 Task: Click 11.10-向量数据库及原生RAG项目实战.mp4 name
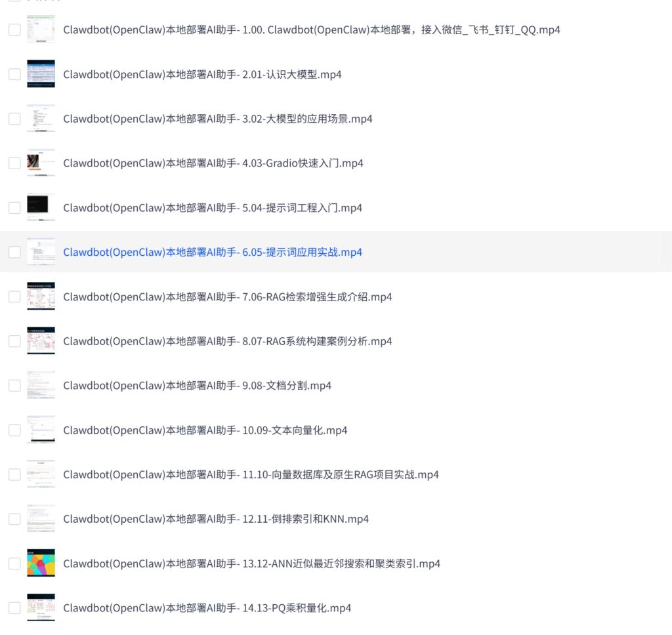tap(251, 475)
